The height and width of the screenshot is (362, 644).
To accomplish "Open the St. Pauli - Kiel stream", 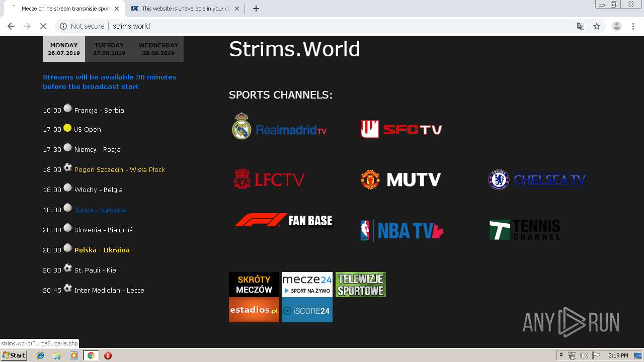I will 96,270.
